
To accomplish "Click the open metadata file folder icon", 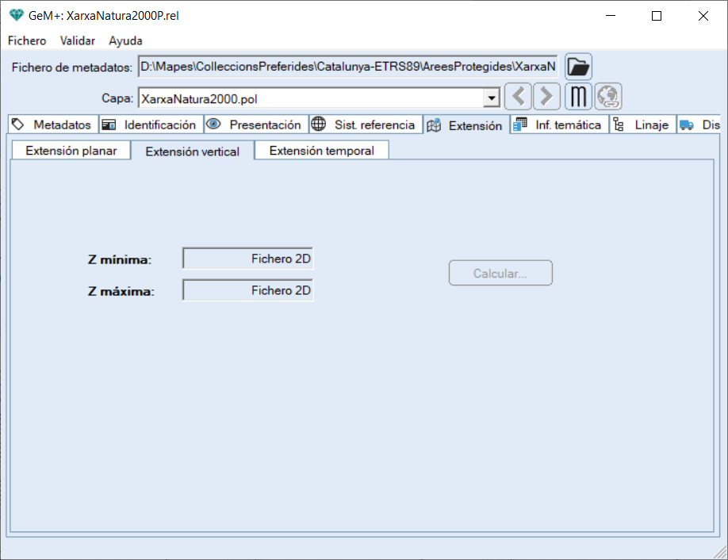I will tap(578, 67).
